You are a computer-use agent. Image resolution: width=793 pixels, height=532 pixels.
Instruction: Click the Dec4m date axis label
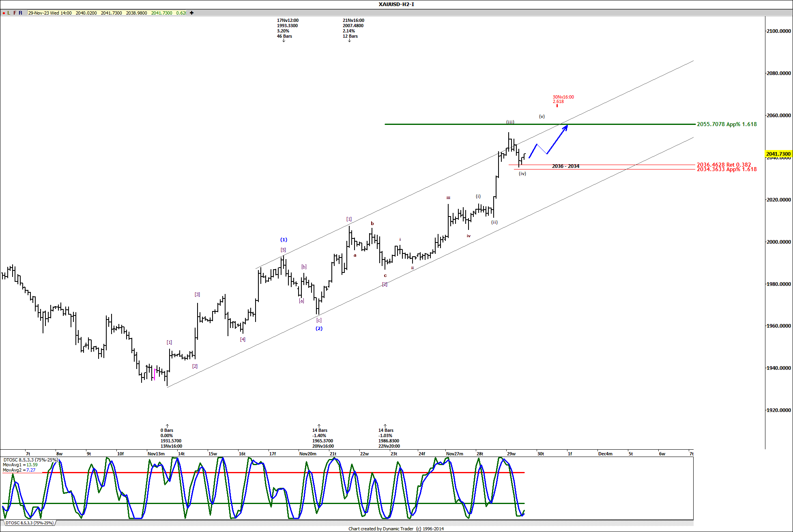(x=605, y=454)
